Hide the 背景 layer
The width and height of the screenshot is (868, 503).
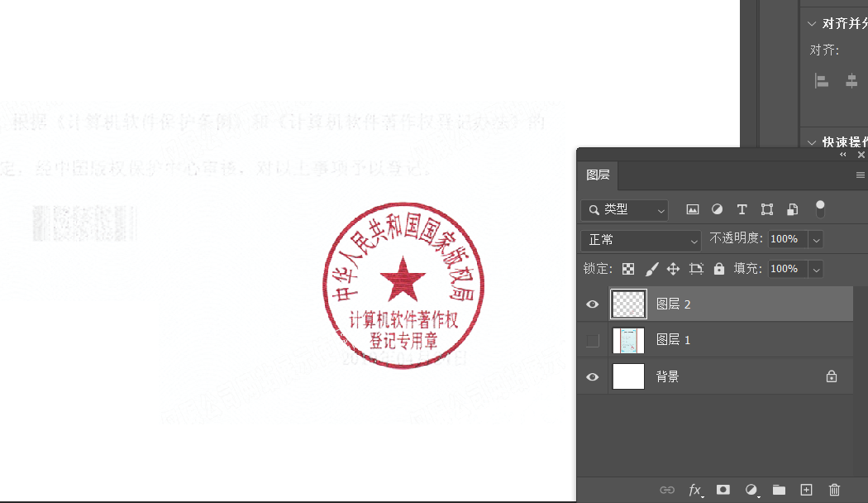pyautogui.click(x=593, y=377)
